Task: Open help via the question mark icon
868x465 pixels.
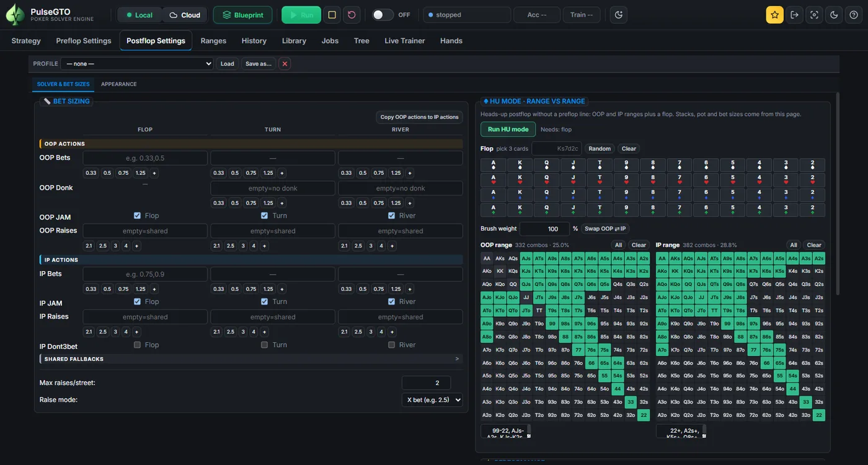Action: [x=854, y=15]
